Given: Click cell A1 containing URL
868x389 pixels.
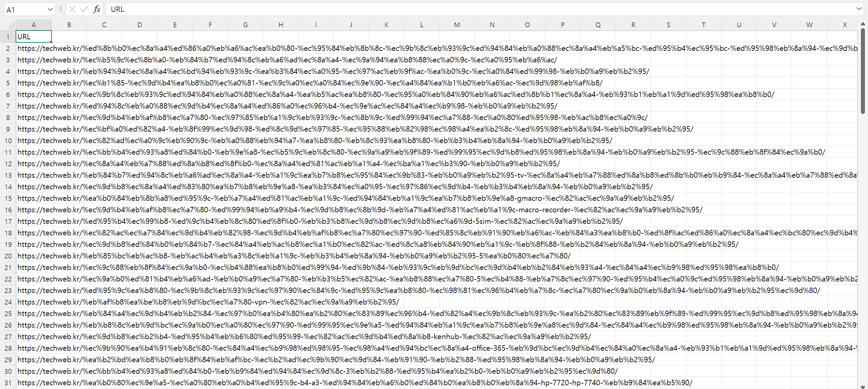Looking at the screenshot, I should pos(34,37).
